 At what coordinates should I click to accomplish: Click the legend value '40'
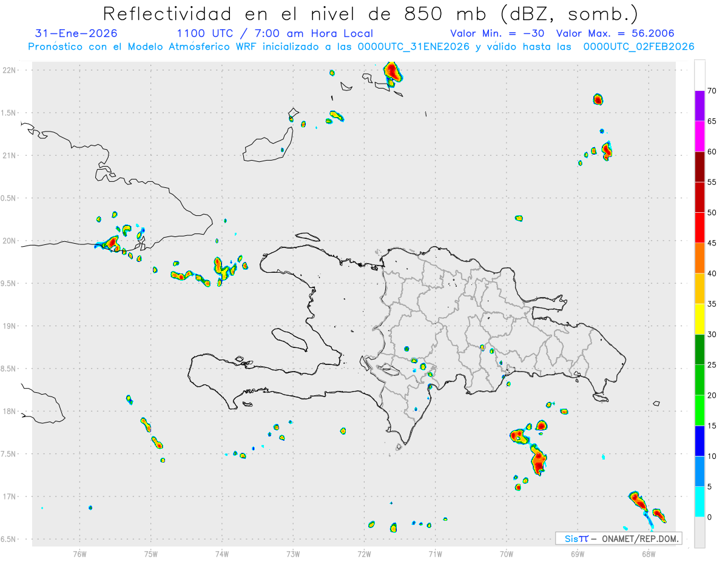(x=712, y=273)
